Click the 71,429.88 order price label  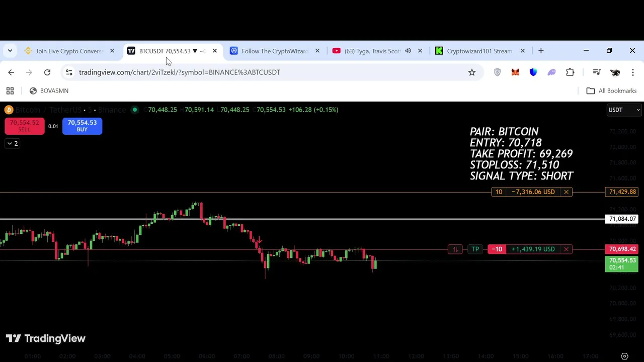tap(622, 192)
